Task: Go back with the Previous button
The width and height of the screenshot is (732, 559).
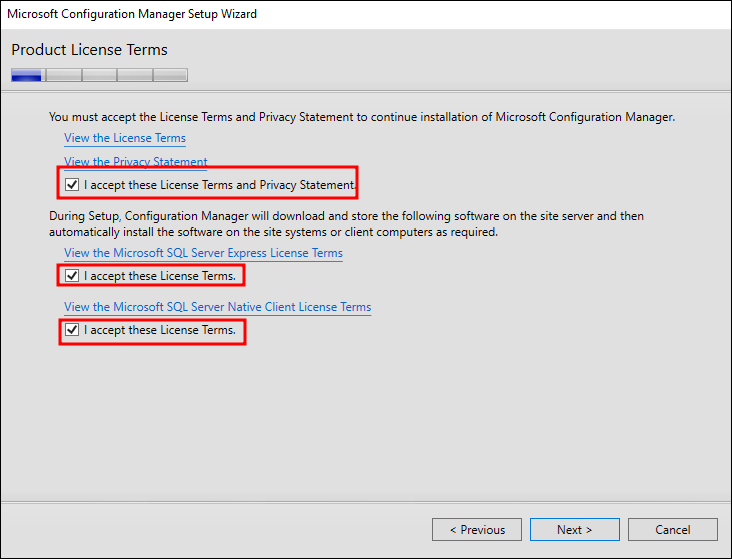Action: point(477,530)
